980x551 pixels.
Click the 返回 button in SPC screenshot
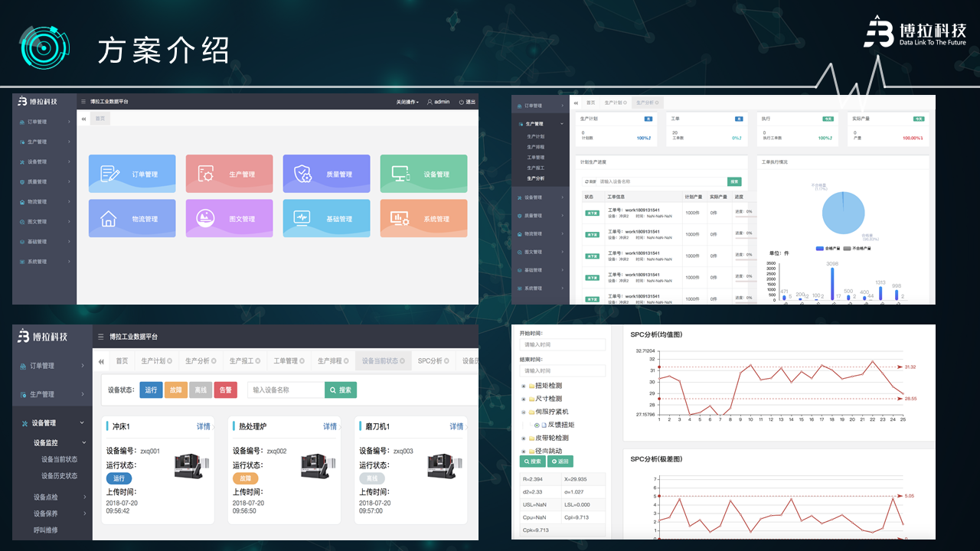pos(560,461)
